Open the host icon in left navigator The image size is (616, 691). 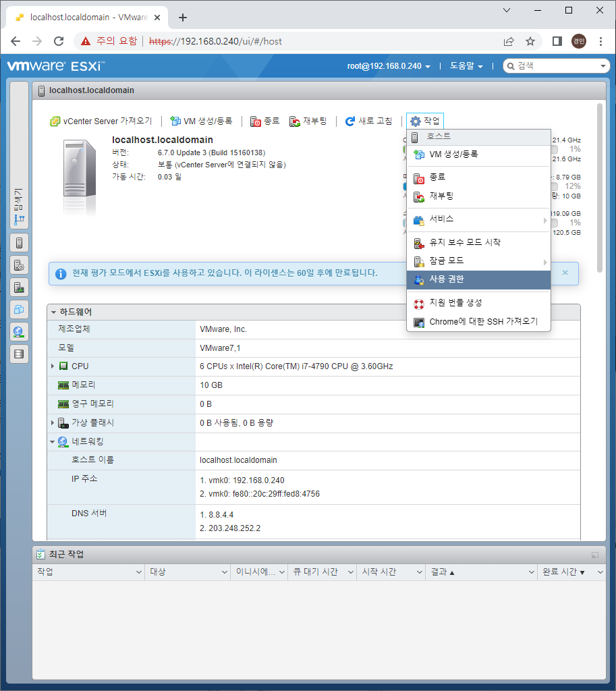19,242
